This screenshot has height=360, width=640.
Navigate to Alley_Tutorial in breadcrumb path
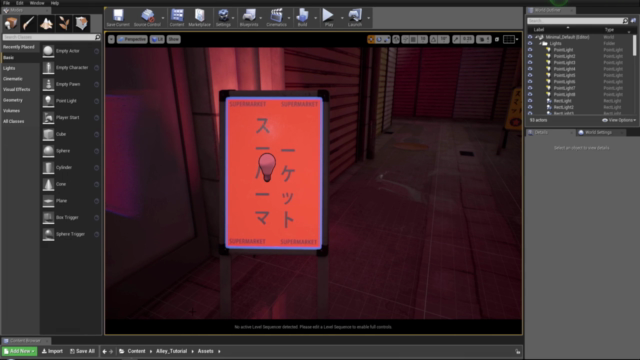171,351
